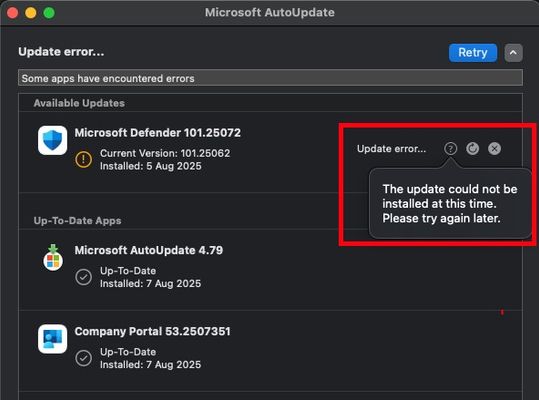Click AutoUpdate up-to-date checkmark icon
Image resolution: width=539 pixels, height=400 pixels.
83,277
